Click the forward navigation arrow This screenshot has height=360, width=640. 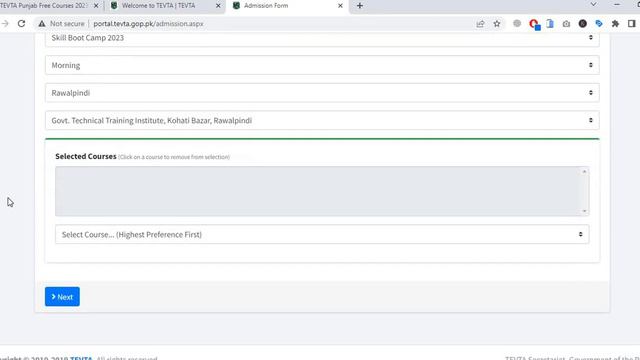point(5,24)
